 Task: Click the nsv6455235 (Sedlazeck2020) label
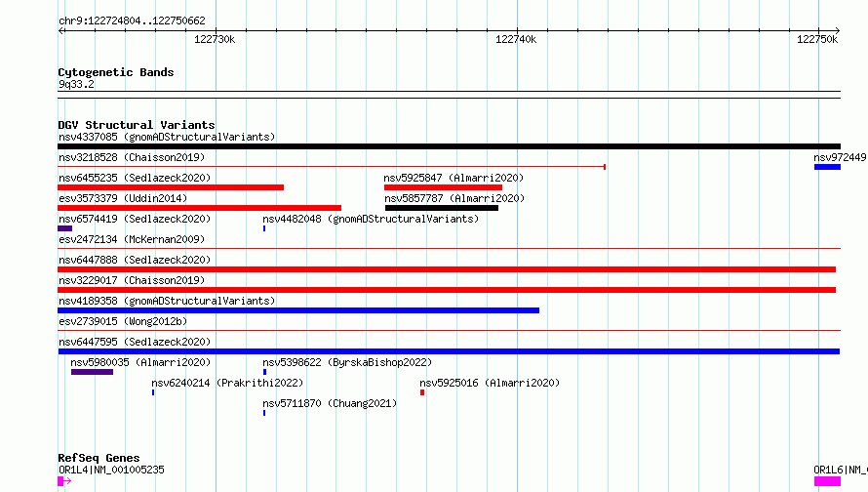point(135,178)
